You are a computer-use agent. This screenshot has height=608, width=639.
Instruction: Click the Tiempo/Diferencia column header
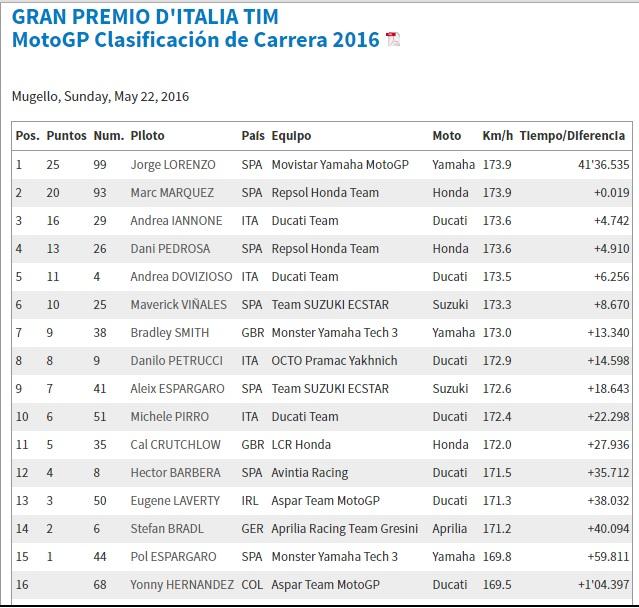(572, 136)
